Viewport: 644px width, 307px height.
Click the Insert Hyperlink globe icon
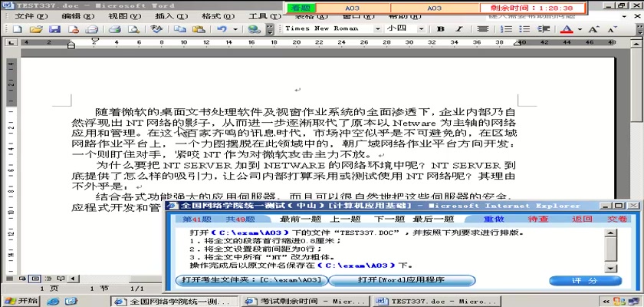click(255, 28)
